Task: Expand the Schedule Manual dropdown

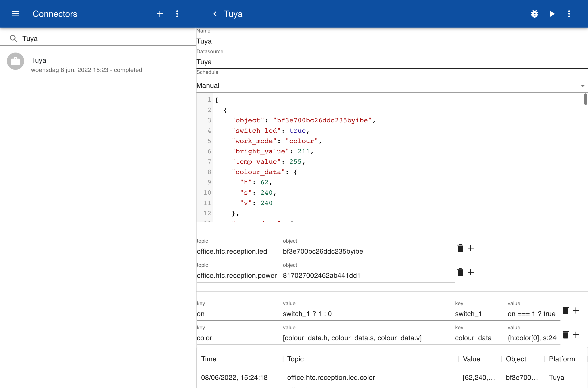Action: coord(392,86)
